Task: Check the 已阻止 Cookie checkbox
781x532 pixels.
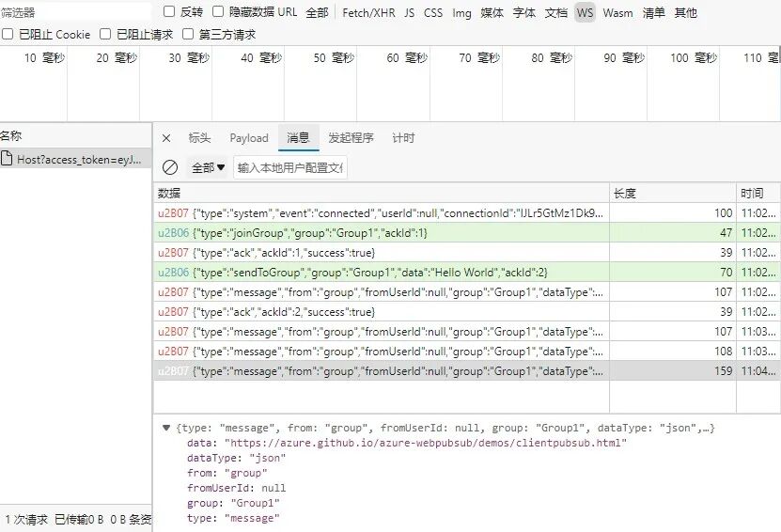Action: (x=8, y=34)
